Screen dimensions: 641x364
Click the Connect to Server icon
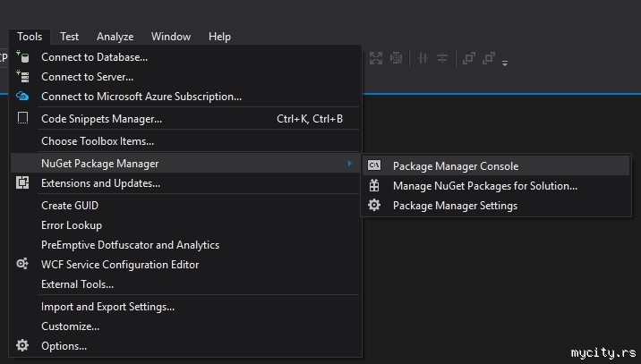click(23, 77)
